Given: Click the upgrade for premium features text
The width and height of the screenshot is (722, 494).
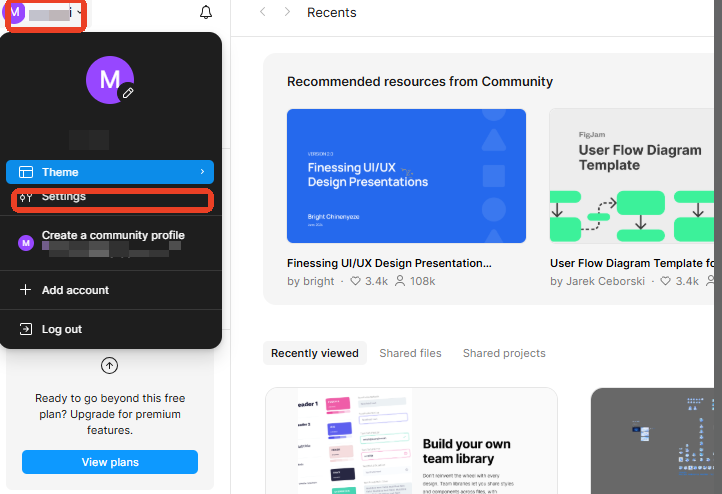Looking at the screenshot, I should pos(110,414).
